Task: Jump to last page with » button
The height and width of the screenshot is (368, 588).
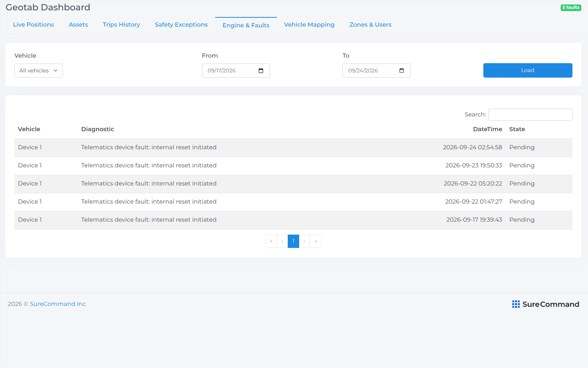Action: [x=315, y=241]
